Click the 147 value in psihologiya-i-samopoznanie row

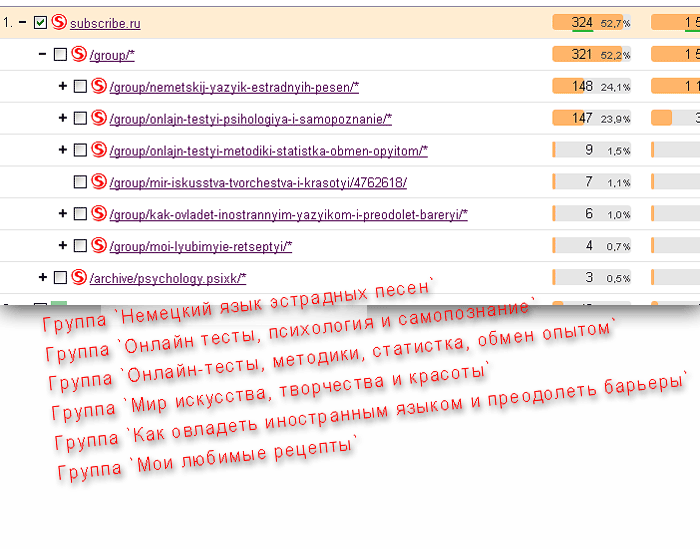[582, 118]
